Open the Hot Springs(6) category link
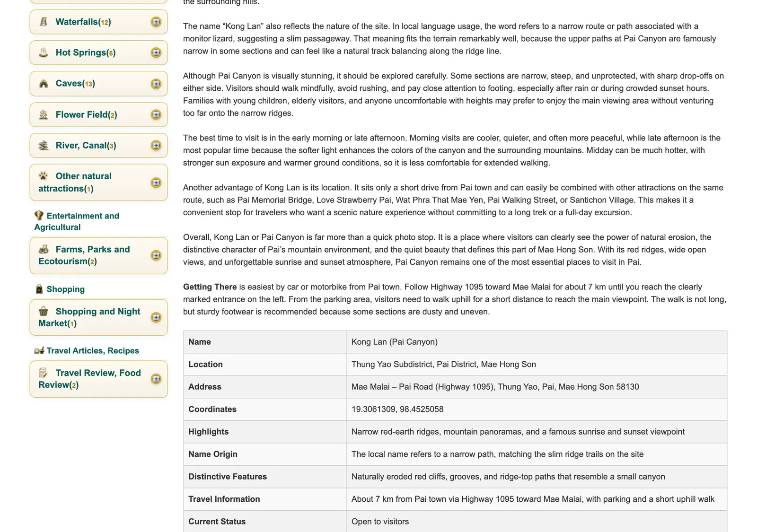Viewport: 757px width, 532px height. click(86, 52)
